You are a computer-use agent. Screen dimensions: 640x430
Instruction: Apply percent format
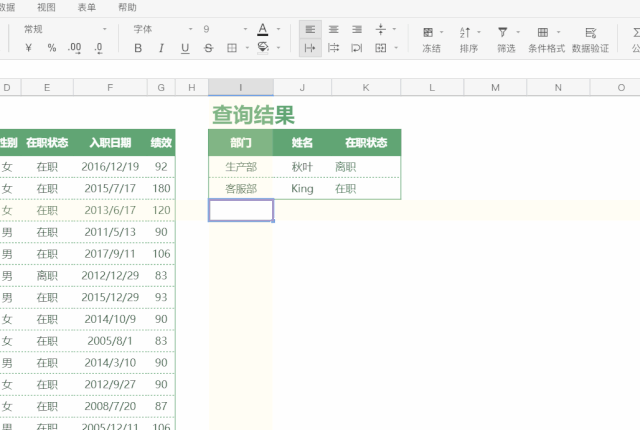51,48
